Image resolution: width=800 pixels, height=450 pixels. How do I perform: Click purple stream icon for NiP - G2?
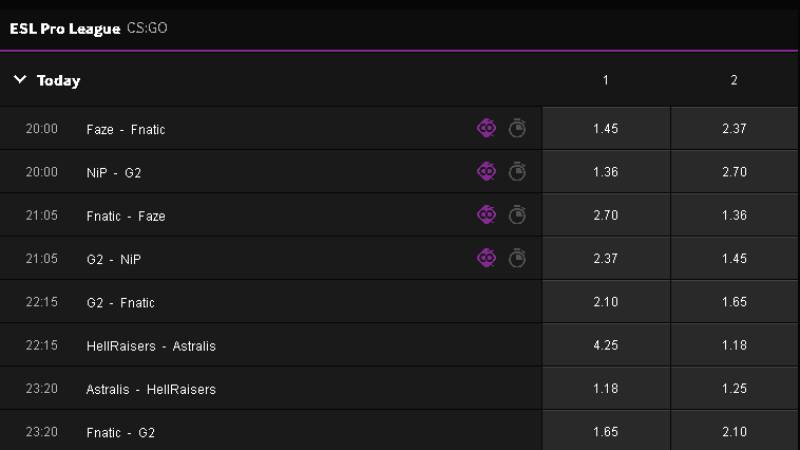click(486, 172)
